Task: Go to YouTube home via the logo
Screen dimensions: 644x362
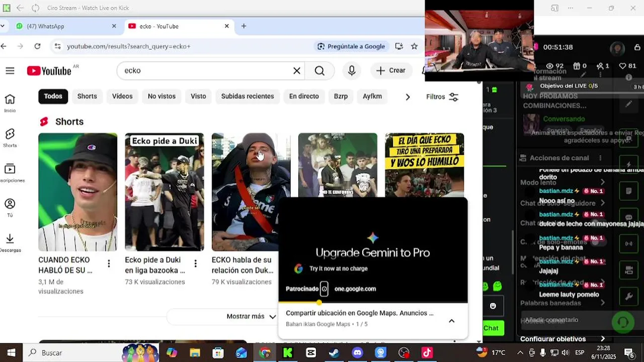Action: tap(49, 71)
